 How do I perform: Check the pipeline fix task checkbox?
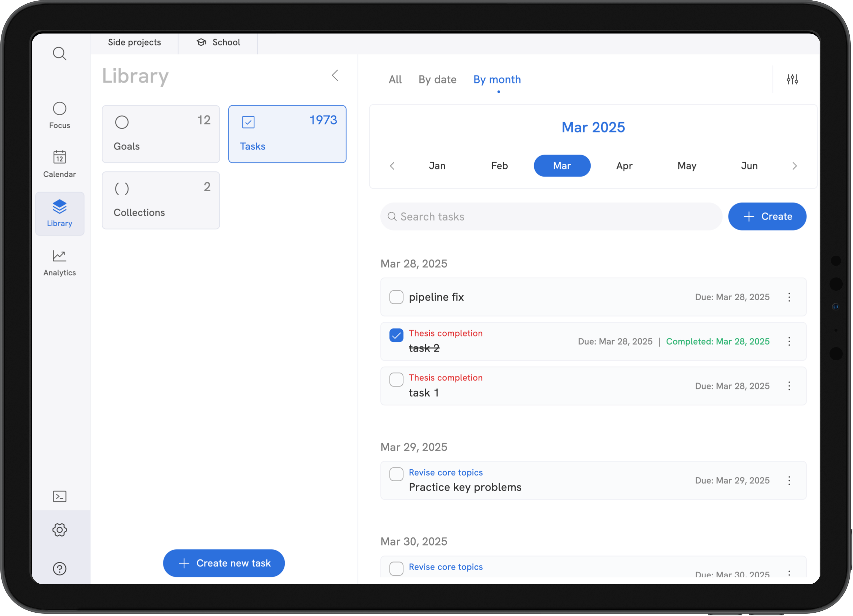396,297
